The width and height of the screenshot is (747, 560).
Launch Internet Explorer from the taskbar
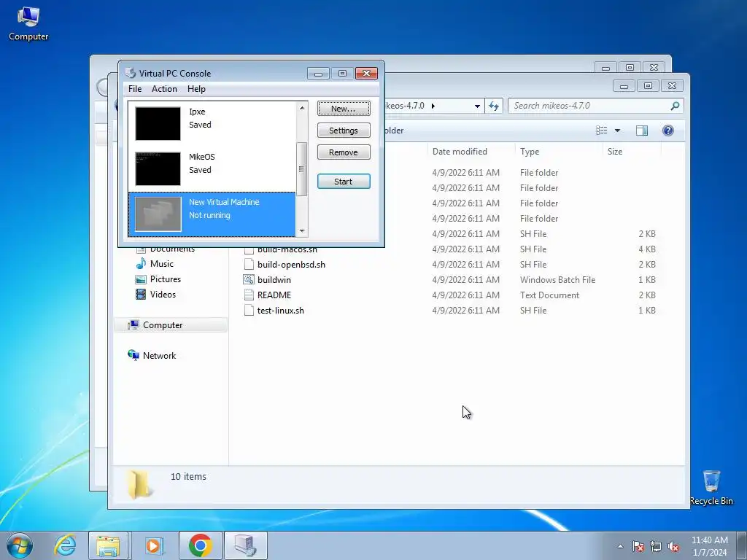click(x=65, y=545)
